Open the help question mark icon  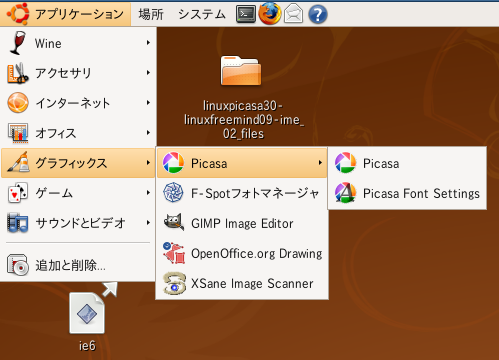click(x=318, y=14)
